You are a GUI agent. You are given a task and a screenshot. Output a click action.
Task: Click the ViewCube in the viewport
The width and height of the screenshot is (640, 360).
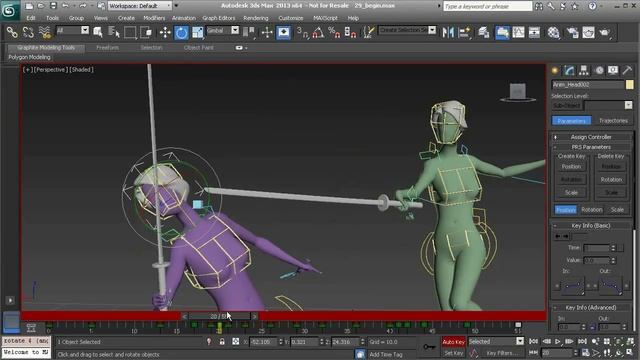tap(518, 92)
